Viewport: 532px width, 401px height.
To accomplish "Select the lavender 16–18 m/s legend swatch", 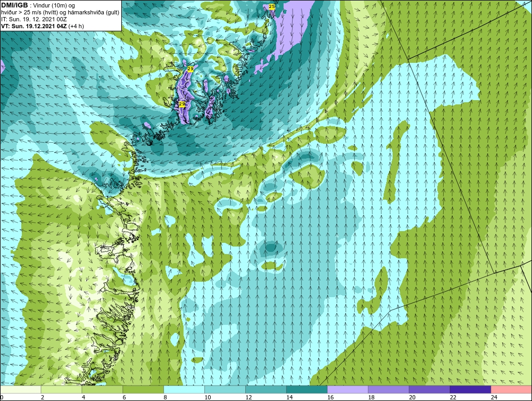I will click(x=347, y=389).
